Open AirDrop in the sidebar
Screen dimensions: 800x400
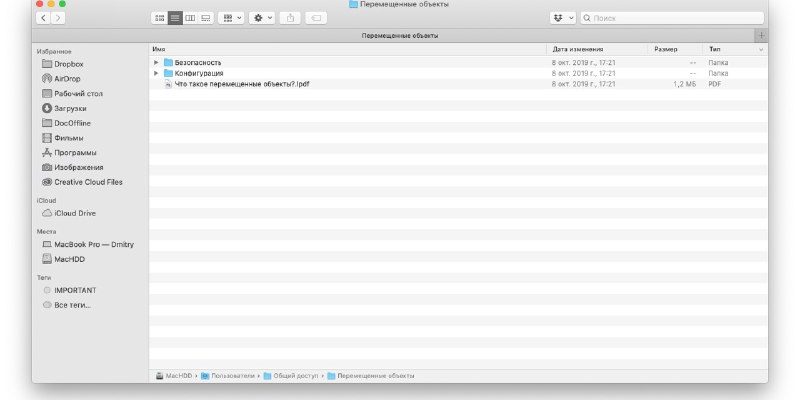coord(68,78)
